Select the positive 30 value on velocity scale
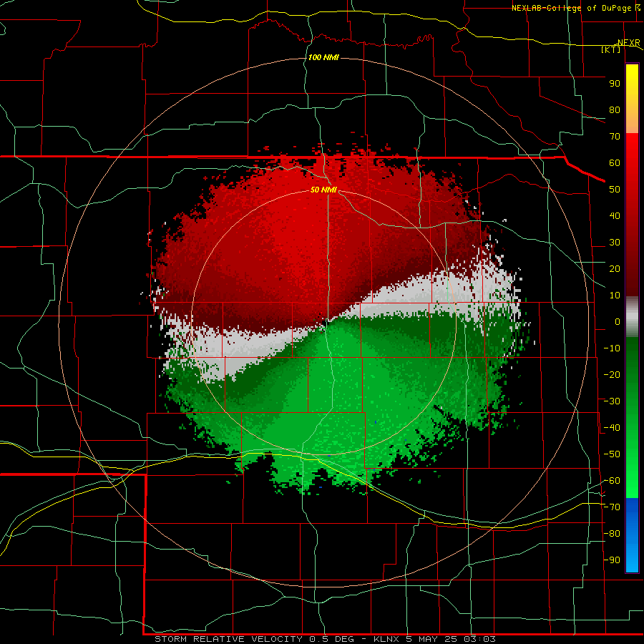 point(615,243)
